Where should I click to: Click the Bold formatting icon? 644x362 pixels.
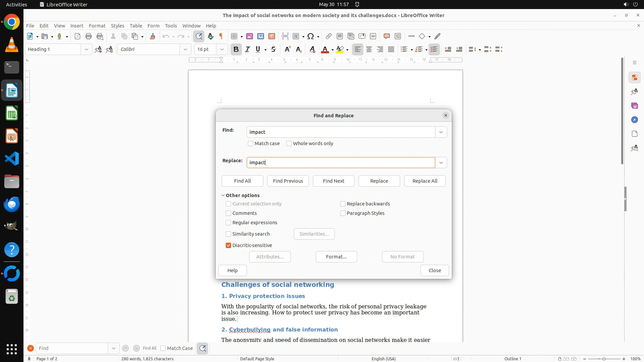236,49
